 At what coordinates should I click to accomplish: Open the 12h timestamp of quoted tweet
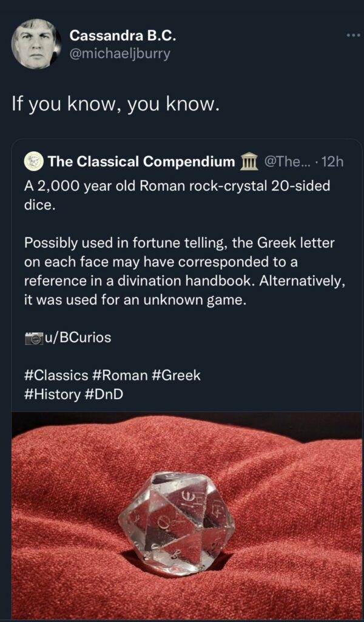tap(331, 162)
